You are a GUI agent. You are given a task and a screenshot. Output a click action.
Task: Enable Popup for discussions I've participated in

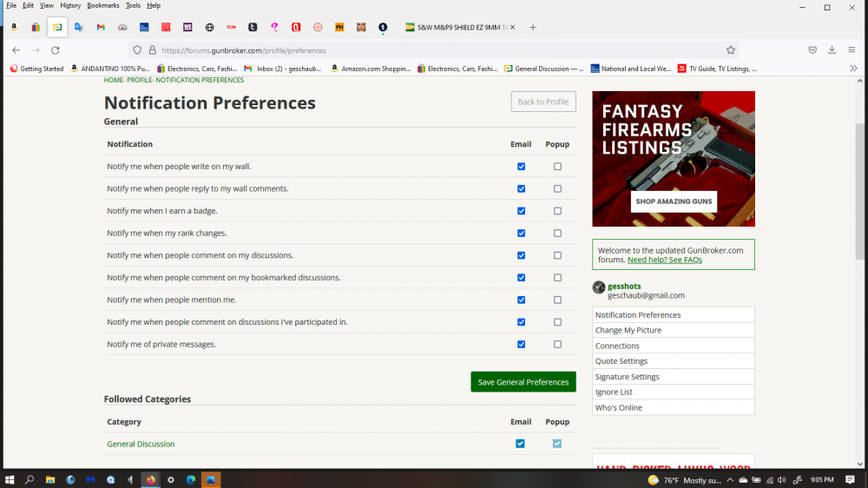(x=557, y=322)
